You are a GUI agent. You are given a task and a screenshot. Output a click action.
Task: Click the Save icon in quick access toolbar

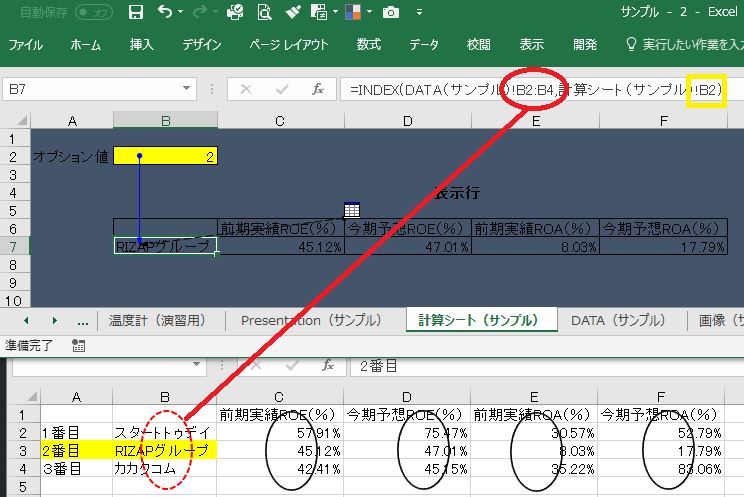coord(136,13)
